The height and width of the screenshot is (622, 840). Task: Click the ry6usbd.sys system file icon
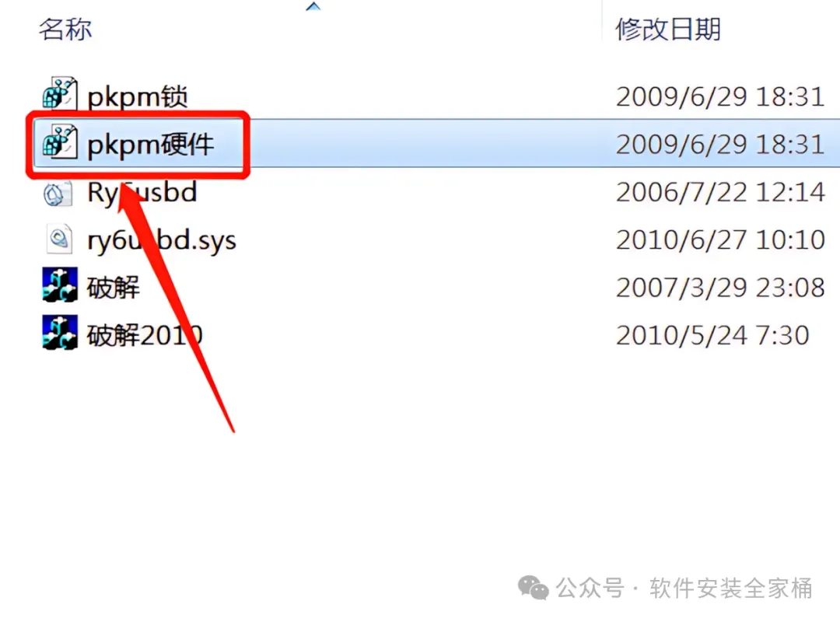59,239
